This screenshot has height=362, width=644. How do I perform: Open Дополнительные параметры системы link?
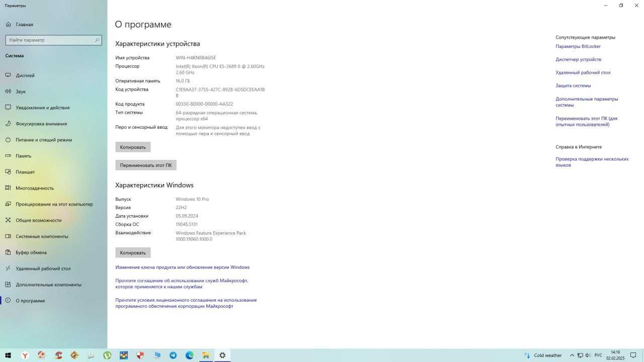click(x=587, y=102)
